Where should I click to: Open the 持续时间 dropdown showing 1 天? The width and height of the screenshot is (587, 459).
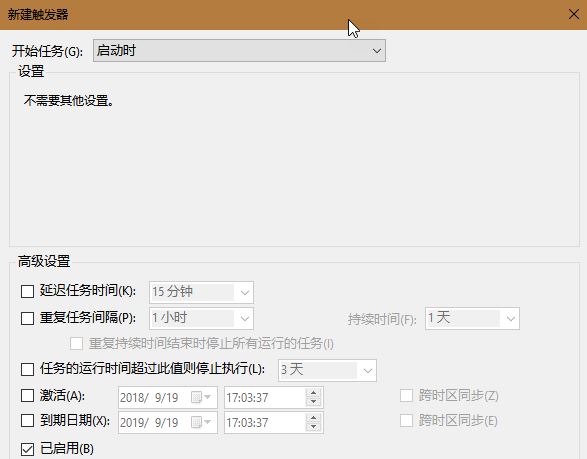[472, 319]
